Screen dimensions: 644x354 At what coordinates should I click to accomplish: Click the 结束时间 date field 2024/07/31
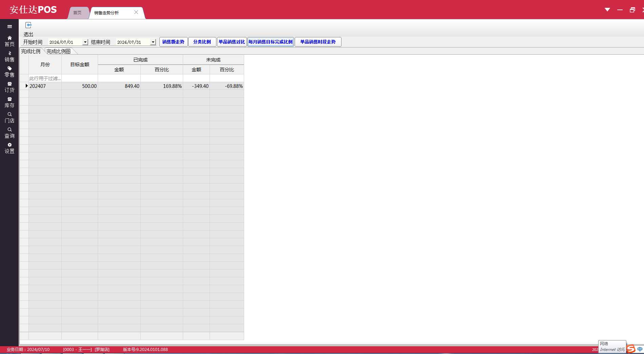pos(133,42)
